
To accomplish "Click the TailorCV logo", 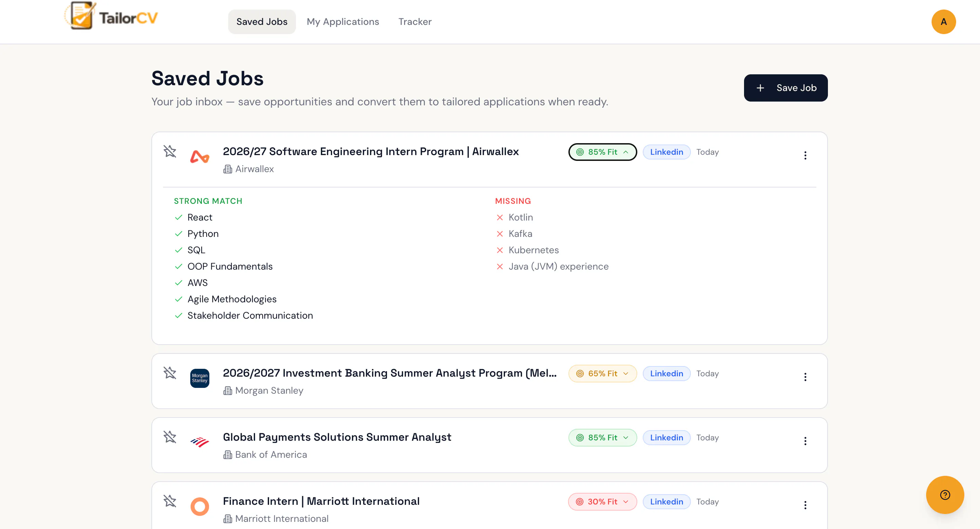I will tap(111, 16).
